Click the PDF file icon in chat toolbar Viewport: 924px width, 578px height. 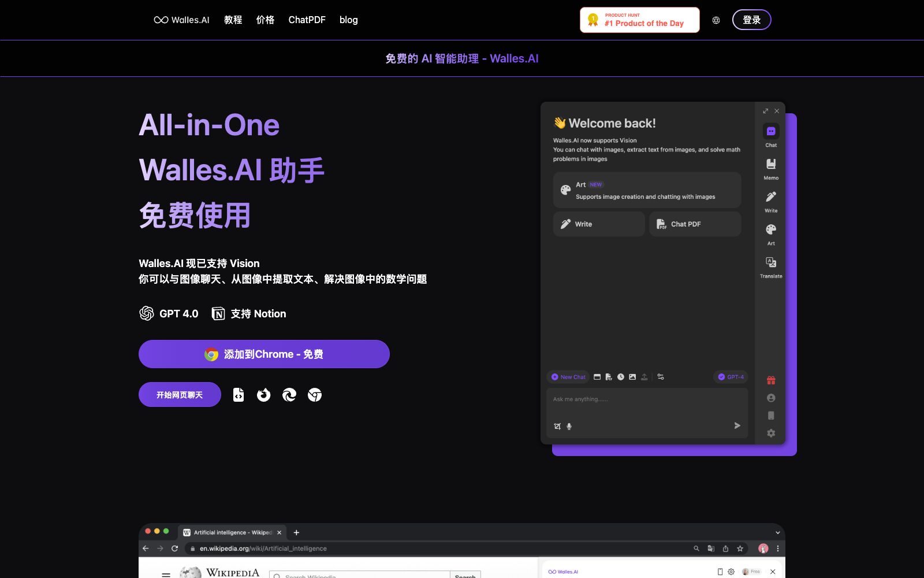(609, 377)
